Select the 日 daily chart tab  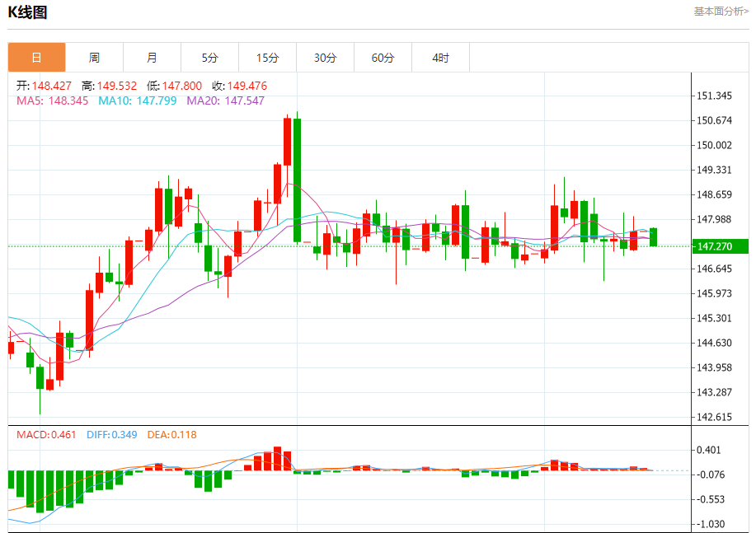(x=36, y=58)
